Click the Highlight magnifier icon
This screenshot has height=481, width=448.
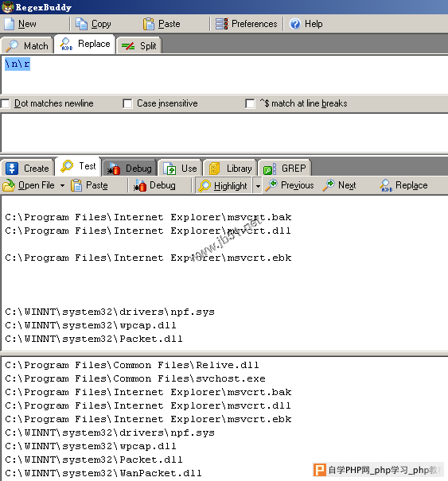(x=205, y=185)
